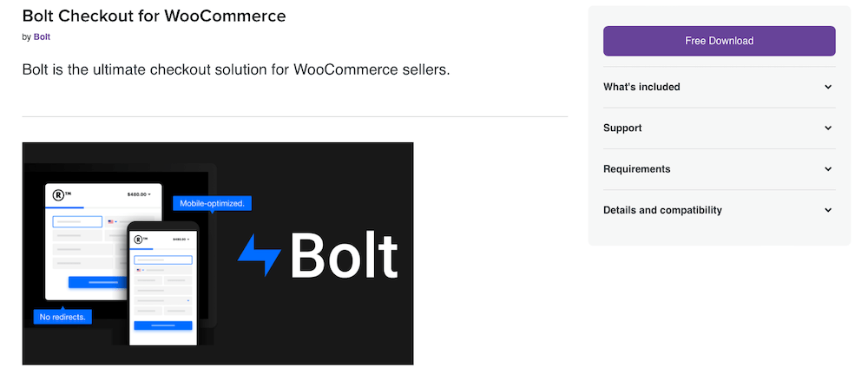
Task: Click the Free Download button
Action: [x=719, y=41]
